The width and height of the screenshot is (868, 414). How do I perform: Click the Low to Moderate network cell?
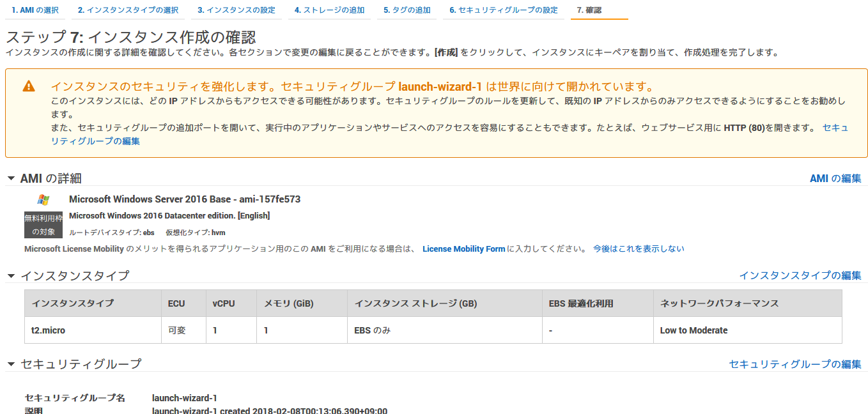[x=747, y=330]
